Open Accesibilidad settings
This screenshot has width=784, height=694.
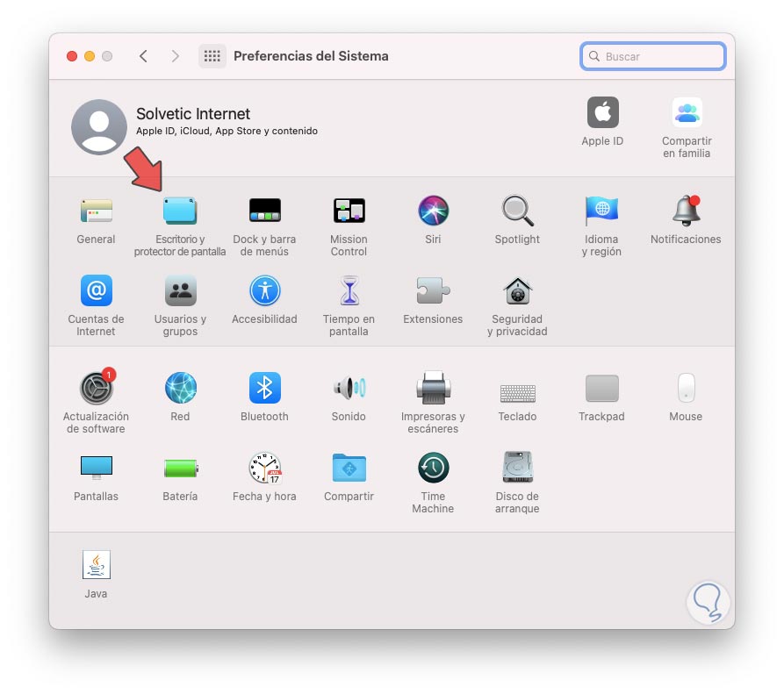pos(264,290)
